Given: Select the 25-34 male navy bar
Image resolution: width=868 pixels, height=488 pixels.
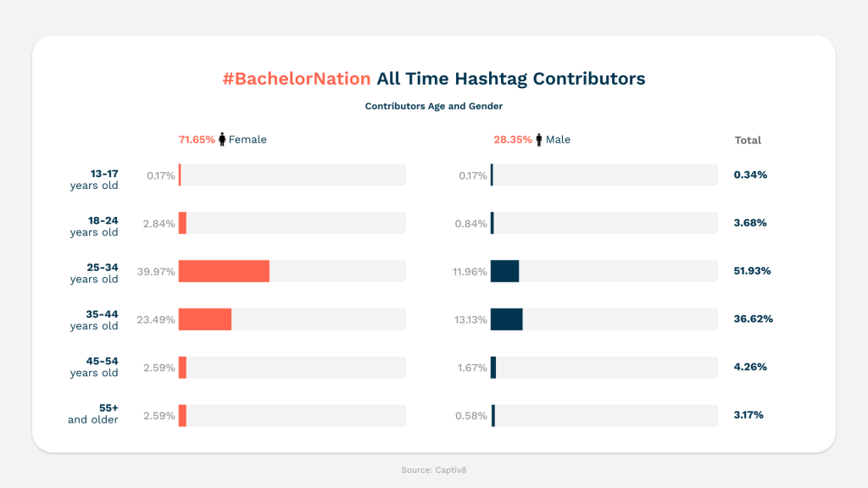Looking at the screenshot, I should coord(505,271).
